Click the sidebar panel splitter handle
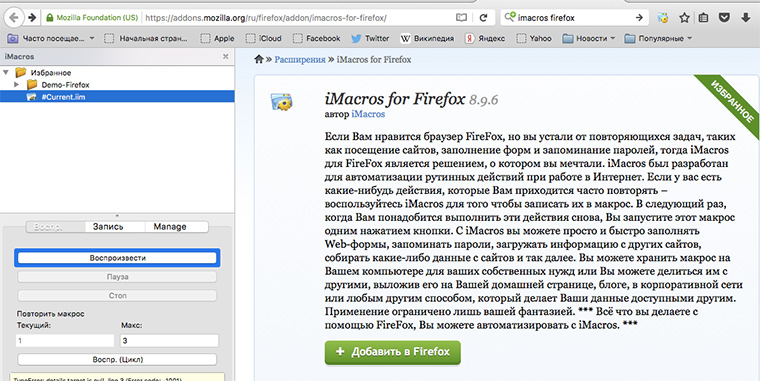Image resolution: width=760 pixels, height=381 pixels. [117, 214]
